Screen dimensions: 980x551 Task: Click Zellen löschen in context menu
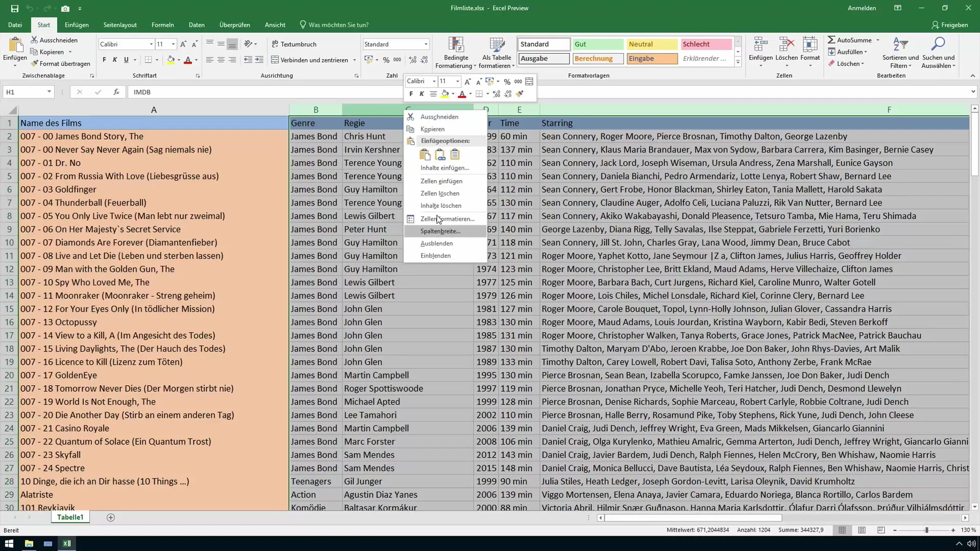pos(441,193)
